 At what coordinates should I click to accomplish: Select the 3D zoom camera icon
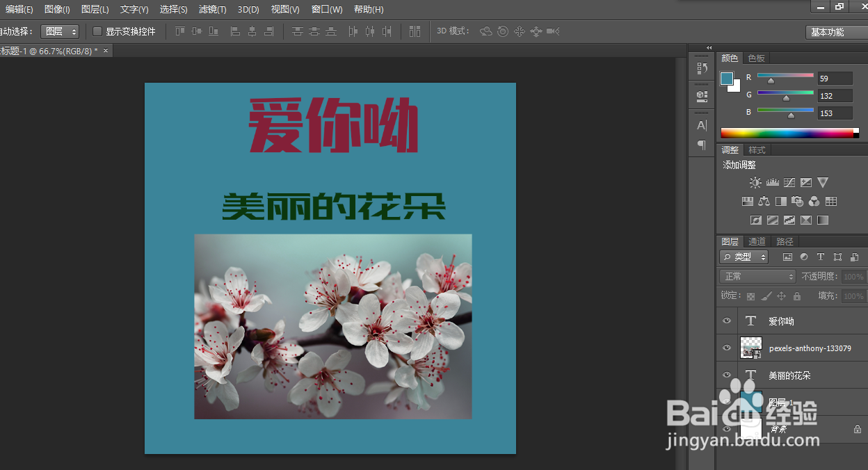coord(553,31)
